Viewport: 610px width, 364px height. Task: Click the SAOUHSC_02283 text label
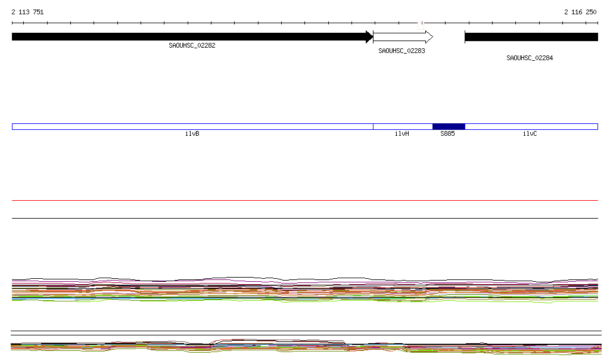pyautogui.click(x=402, y=51)
